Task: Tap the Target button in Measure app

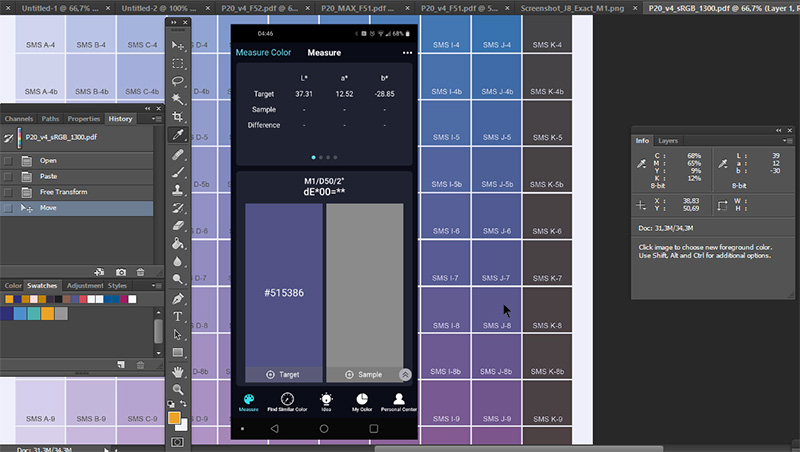Action: [x=284, y=374]
